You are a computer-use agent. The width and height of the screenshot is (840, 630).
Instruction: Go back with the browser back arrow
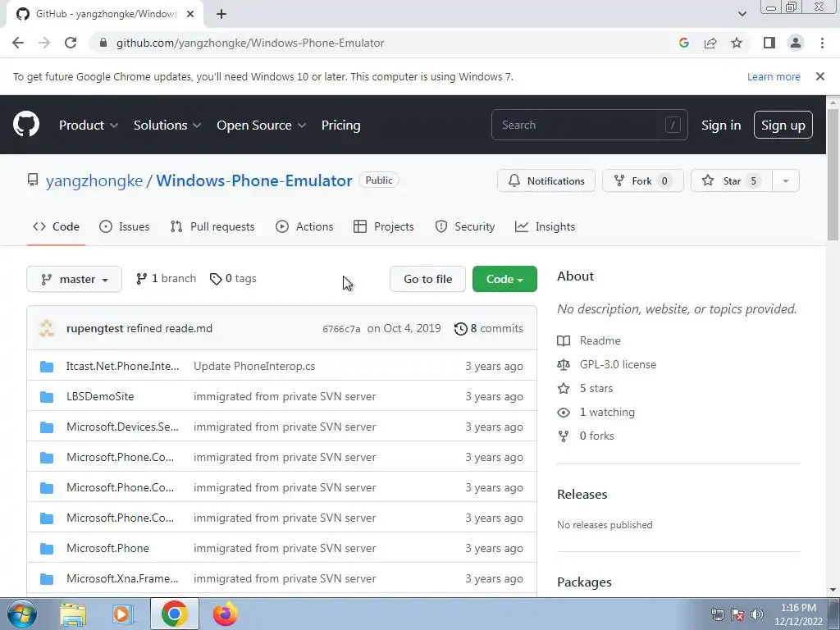tap(18, 43)
